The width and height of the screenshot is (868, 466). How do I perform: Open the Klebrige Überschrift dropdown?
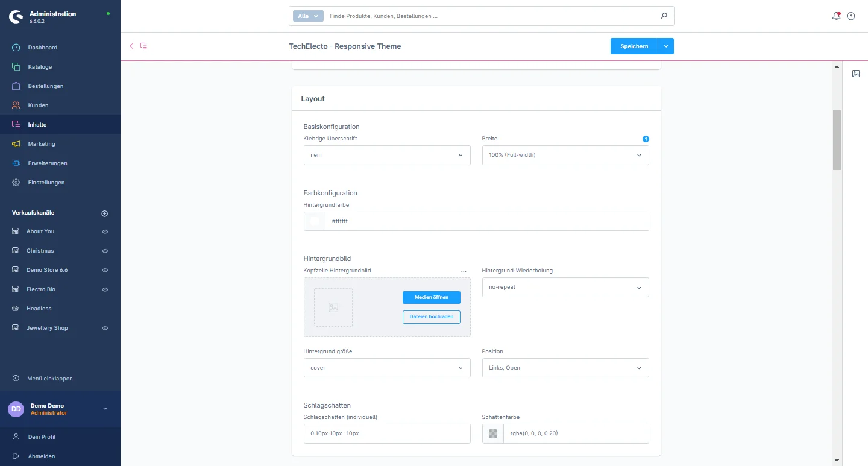pyautogui.click(x=387, y=155)
